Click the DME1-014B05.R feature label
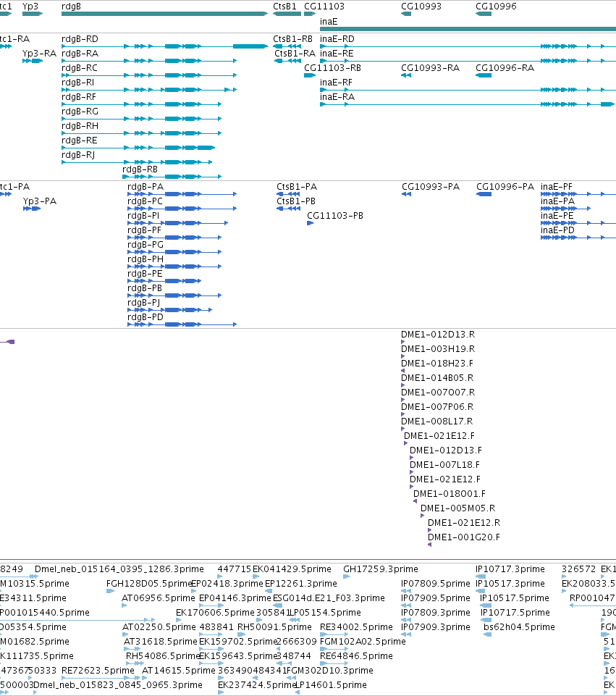Image resolution: width=616 pixels, height=696 pixels. click(x=437, y=378)
